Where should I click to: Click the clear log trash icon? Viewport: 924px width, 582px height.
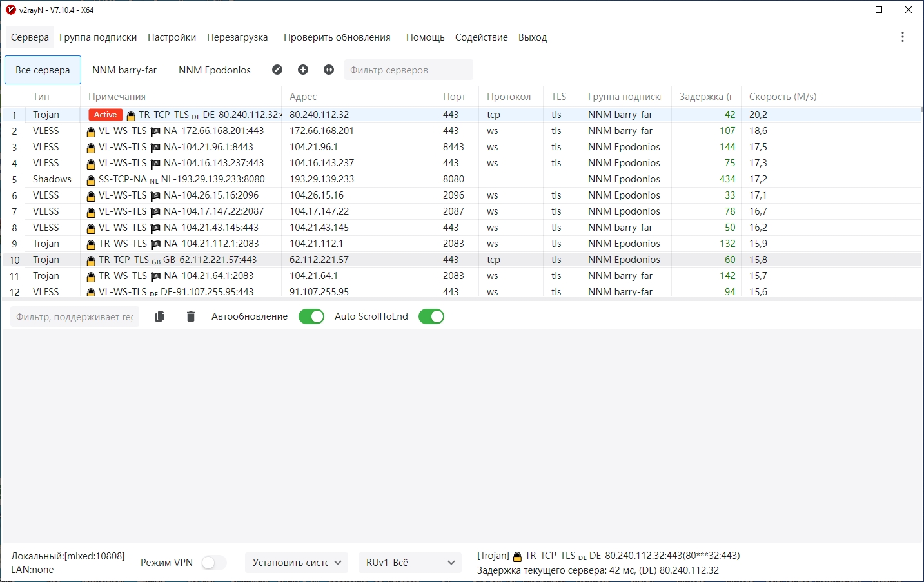(191, 316)
